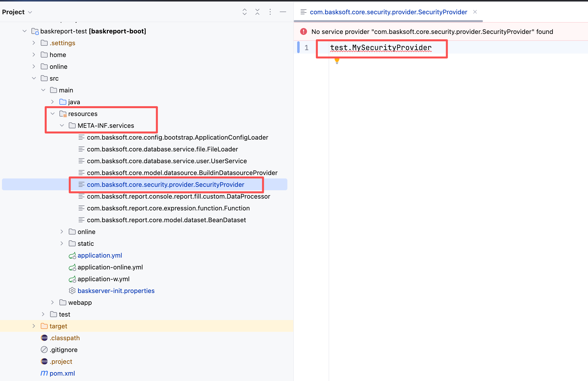Select com.basksoft.core.model.datasource.BuildinDatasourceProvider file
This screenshot has width=588, height=381.
(x=182, y=173)
